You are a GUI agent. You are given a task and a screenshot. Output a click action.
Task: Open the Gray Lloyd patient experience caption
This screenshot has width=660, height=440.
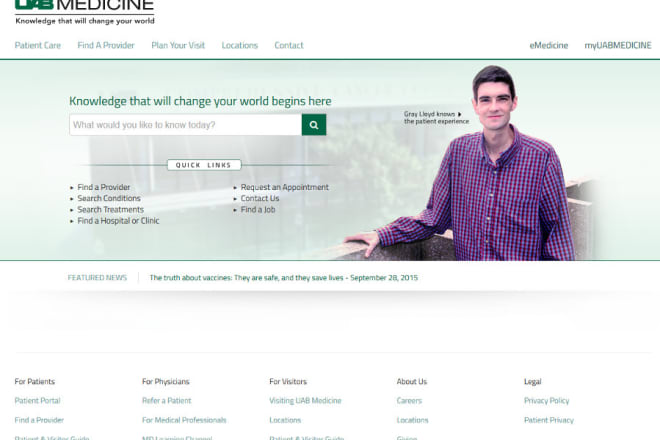tap(436, 117)
